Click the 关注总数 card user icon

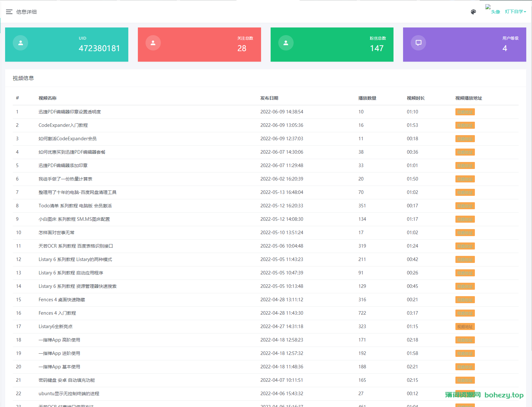point(153,43)
